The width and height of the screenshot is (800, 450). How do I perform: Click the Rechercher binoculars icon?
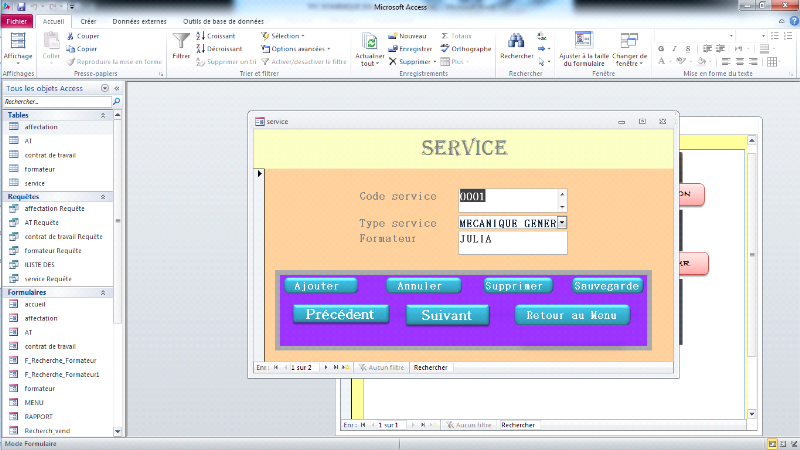click(516, 42)
